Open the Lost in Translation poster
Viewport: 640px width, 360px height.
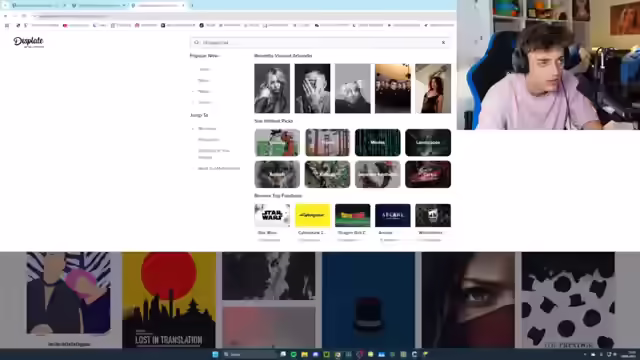pyautogui.click(x=169, y=300)
